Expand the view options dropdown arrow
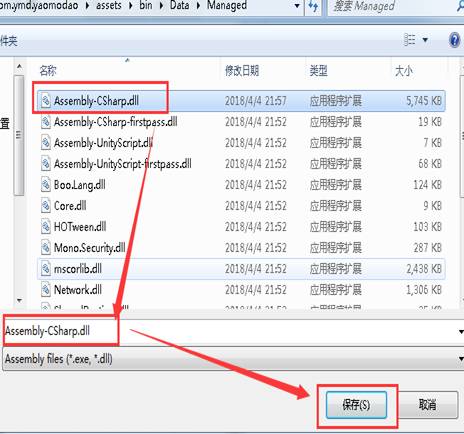Screen dimensions: 464x434 (425, 40)
